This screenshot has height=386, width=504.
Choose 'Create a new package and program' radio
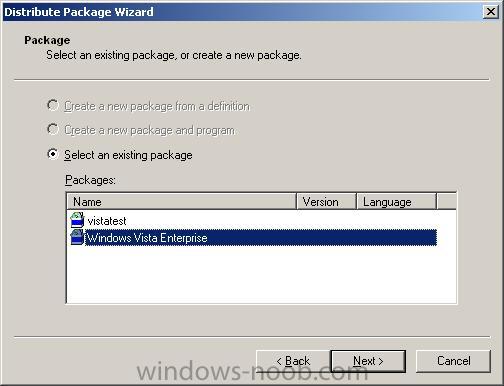[53, 129]
